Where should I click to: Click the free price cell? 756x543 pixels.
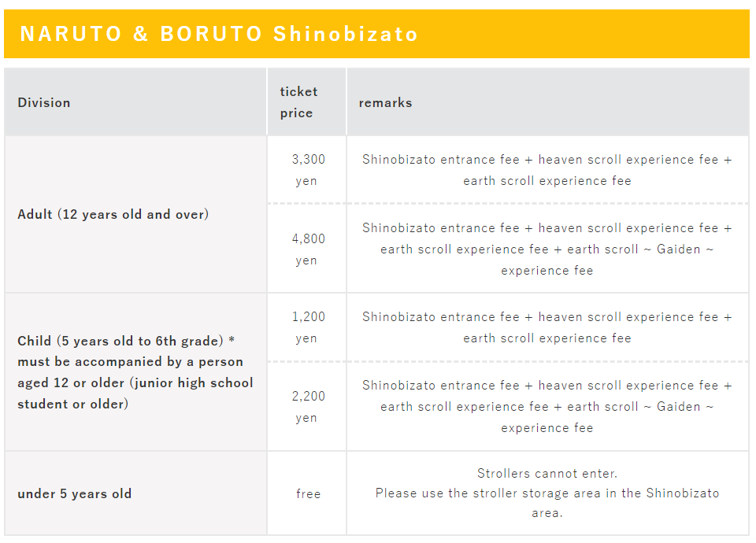308,494
